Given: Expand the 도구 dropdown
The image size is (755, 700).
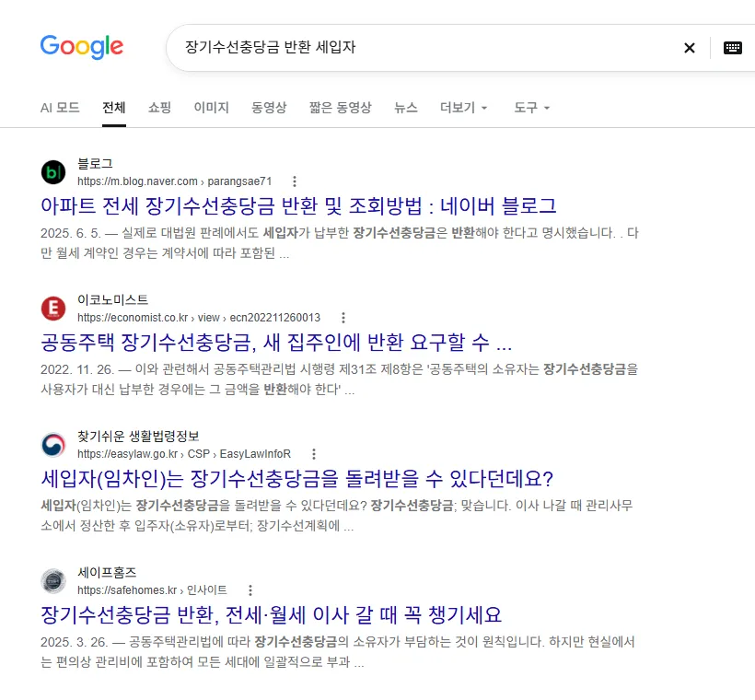Looking at the screenshot, I should (531, 108).
